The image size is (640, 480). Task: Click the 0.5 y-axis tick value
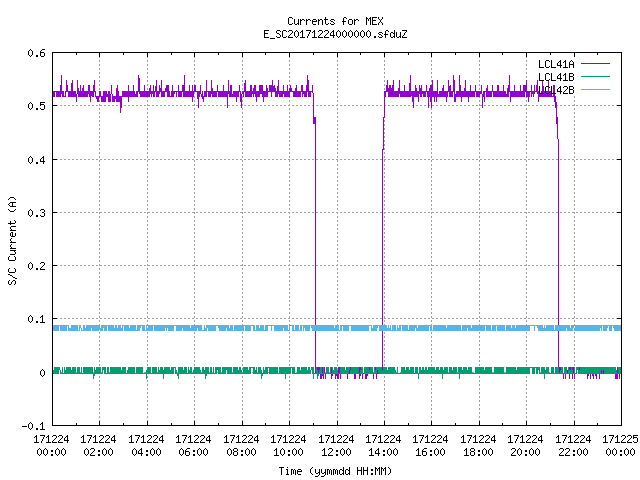[36, 106]
